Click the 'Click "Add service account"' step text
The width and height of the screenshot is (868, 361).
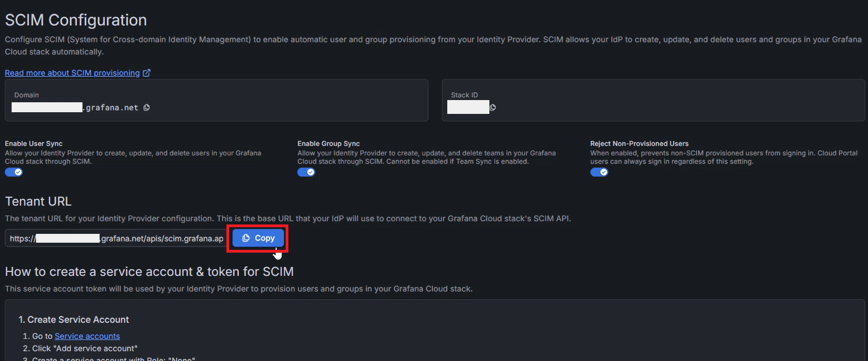point(85,348)
